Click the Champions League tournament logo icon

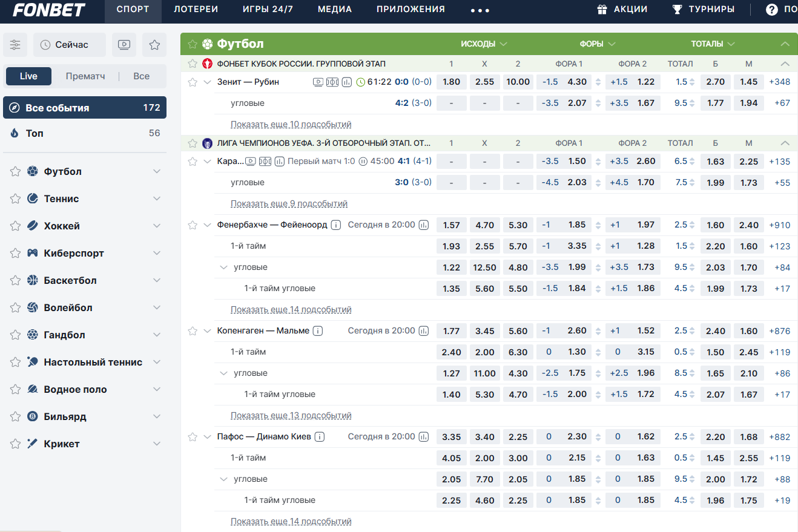click(208, 143)
